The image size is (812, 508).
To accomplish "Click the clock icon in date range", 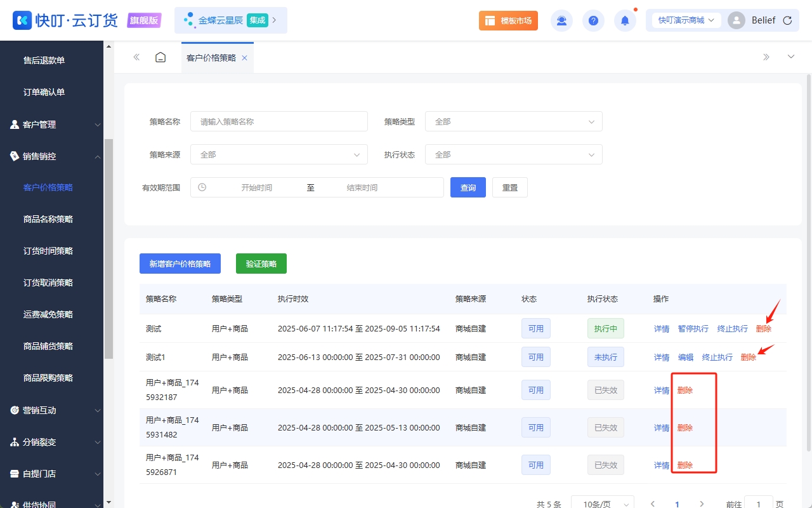I will pyautogui.click(x=202, y=187).
